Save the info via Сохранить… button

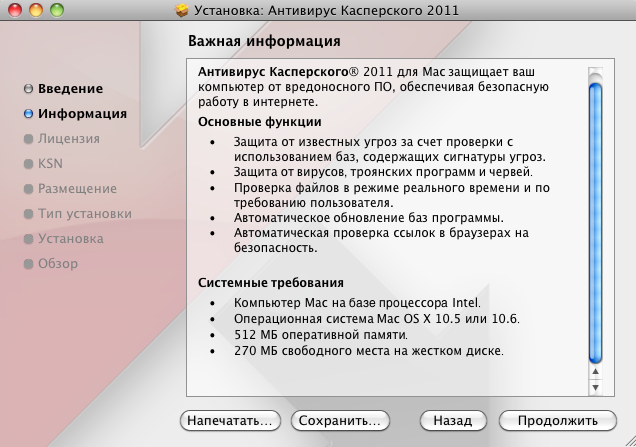click(x=340, y=421)
